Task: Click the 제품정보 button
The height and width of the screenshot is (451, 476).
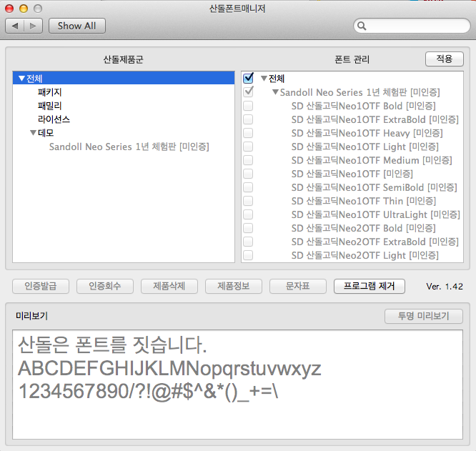Action: click(x=234, y=286)
